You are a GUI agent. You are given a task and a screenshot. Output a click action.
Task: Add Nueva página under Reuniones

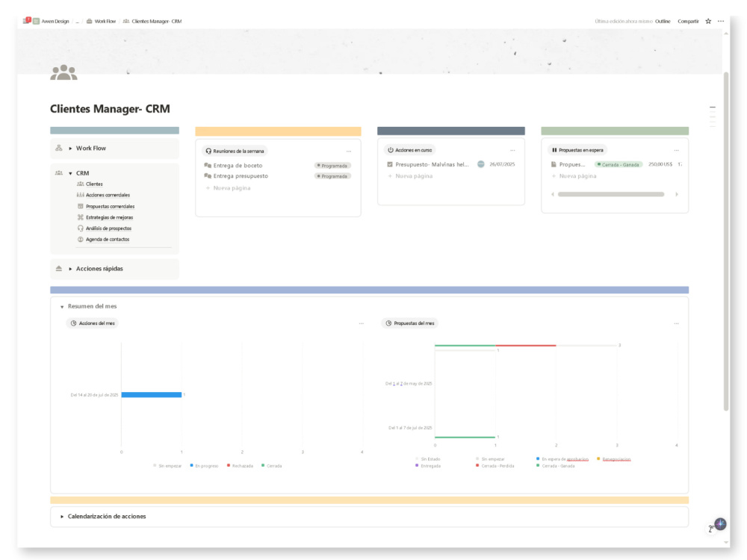(228, 188)
